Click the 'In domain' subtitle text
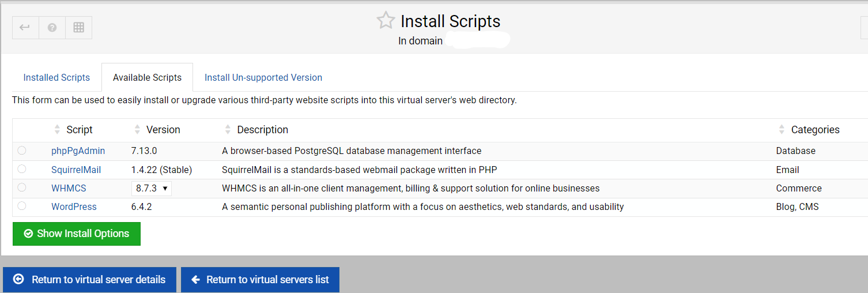The width and height of the screenshot is (868, 293). click(420, 41)
